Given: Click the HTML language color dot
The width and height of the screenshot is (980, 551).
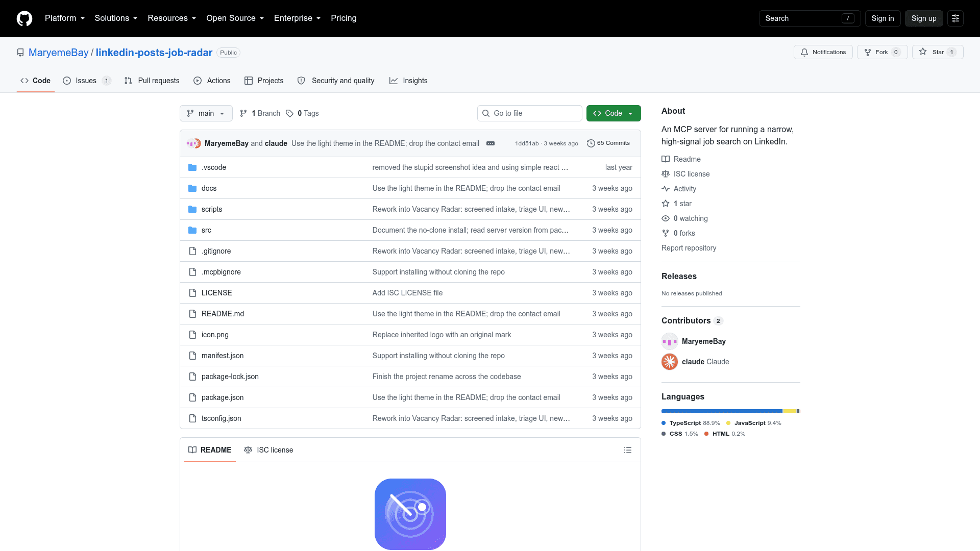Looking at the screenshot, I should click(706, 434).
